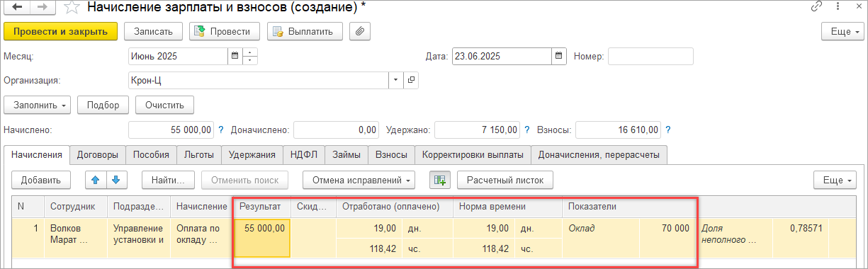Open the Организация form with square icon

[410, 80]
